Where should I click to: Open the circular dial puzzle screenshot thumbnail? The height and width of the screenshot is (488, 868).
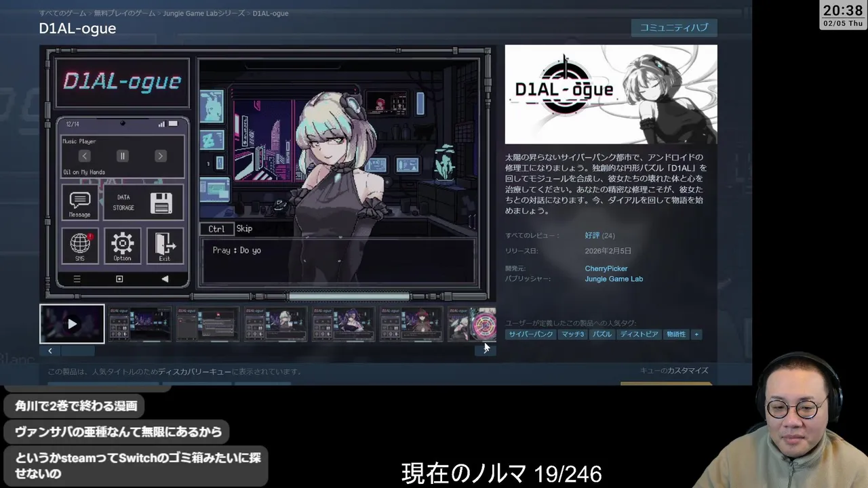pos(472,324)
